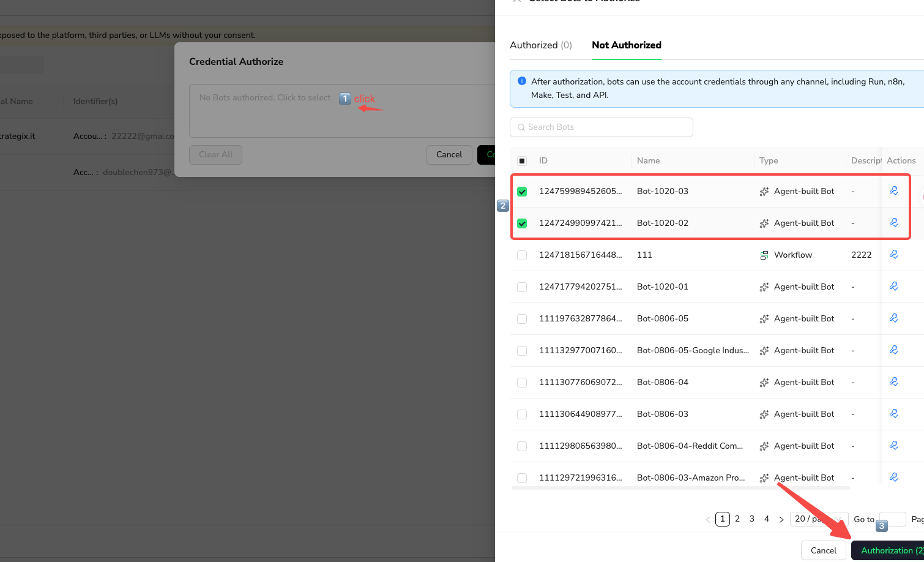
Task: Jump to page 2 in pagination
Action: pyautogui.click(x=737, y=519)
